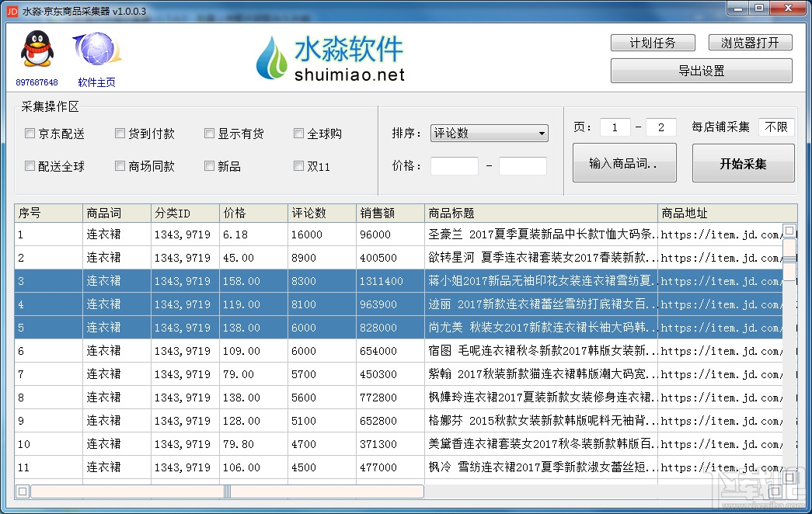Image resolution: width=812 pixels, height=514 pixels.
Task: Enable 货到付款 checkbox
Action: pyautogui.click(x=120, y=134)
